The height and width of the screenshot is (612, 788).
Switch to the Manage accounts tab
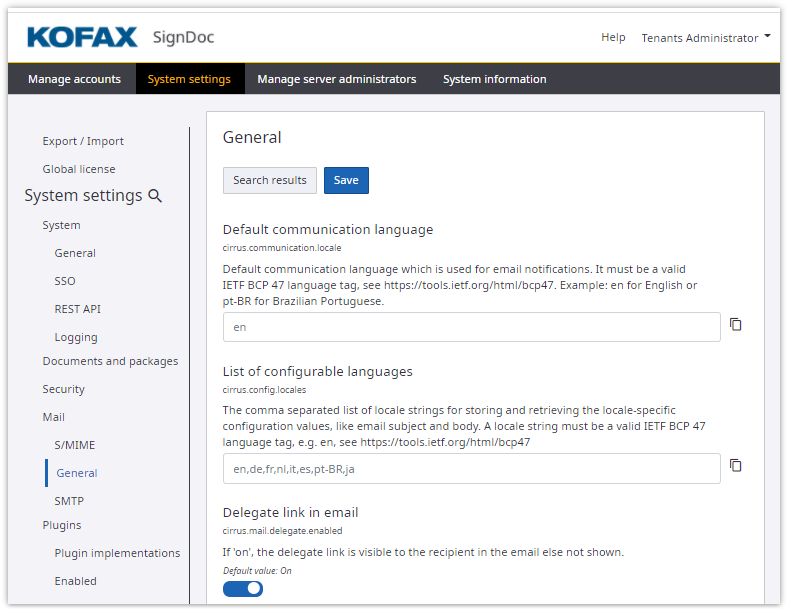click(74, 79)
